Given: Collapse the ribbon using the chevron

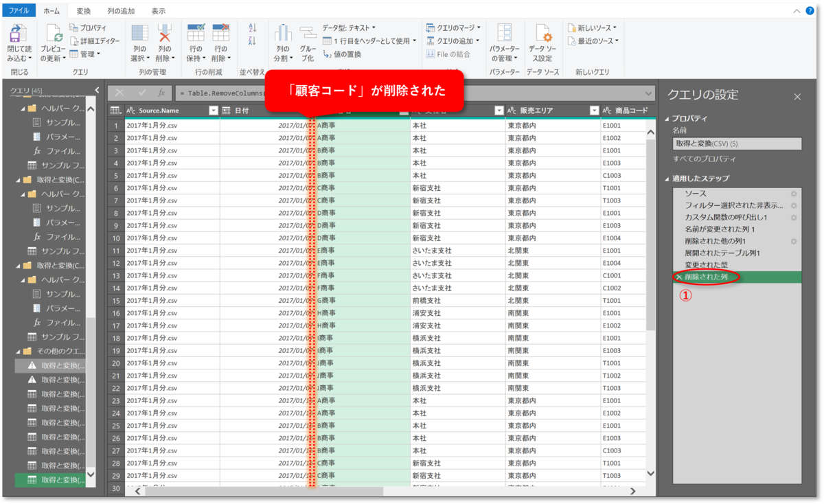Looking at the screenshot, I should point(797,10).
